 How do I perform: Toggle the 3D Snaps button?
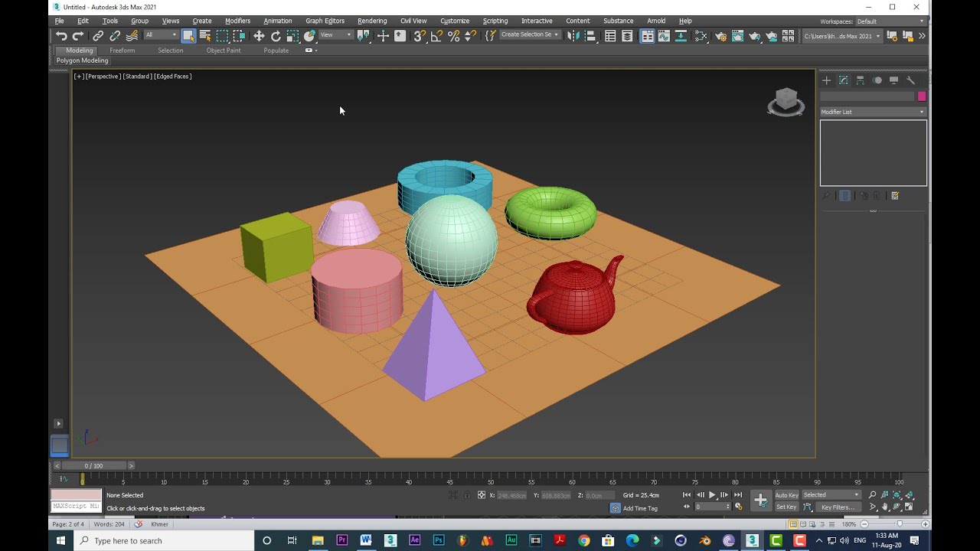click(x=420, y=36)
